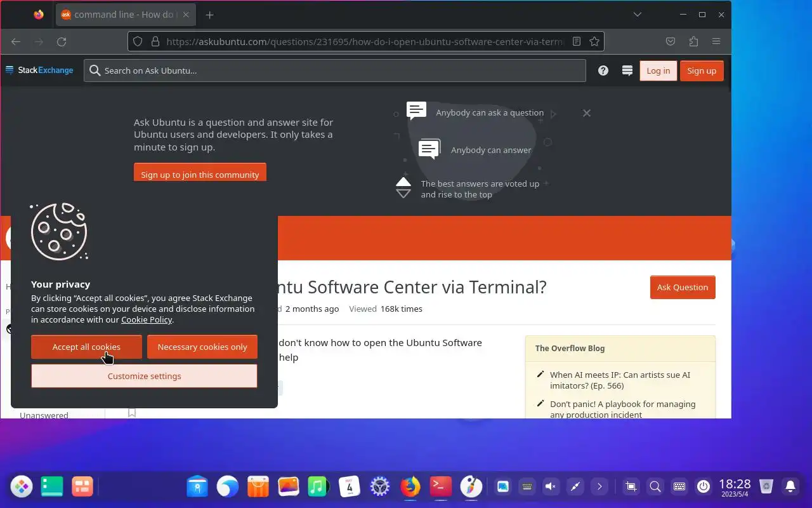This screenshot has height=508, width=812.
Task: Click the Log in button
Action: point(658,70)
